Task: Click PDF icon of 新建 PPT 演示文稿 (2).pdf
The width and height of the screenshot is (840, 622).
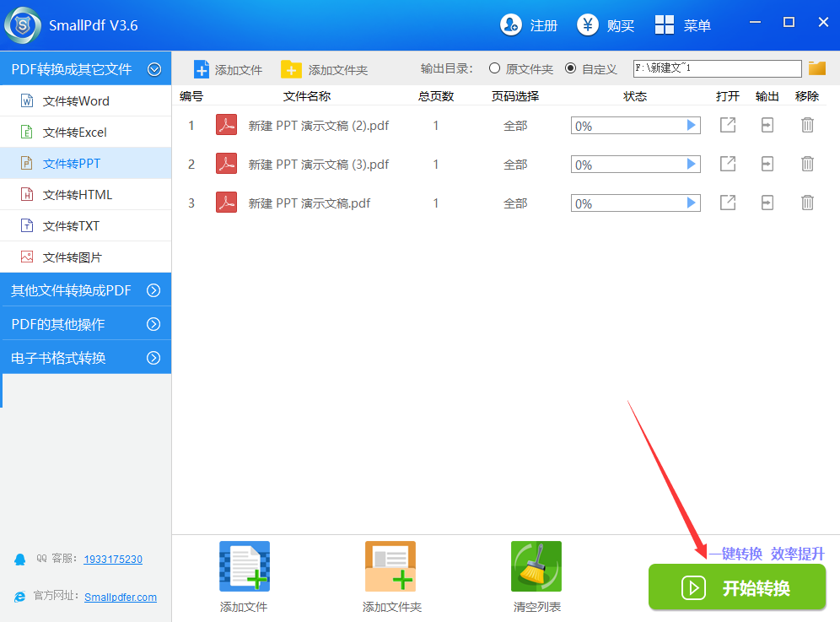Action: (227, 125)
